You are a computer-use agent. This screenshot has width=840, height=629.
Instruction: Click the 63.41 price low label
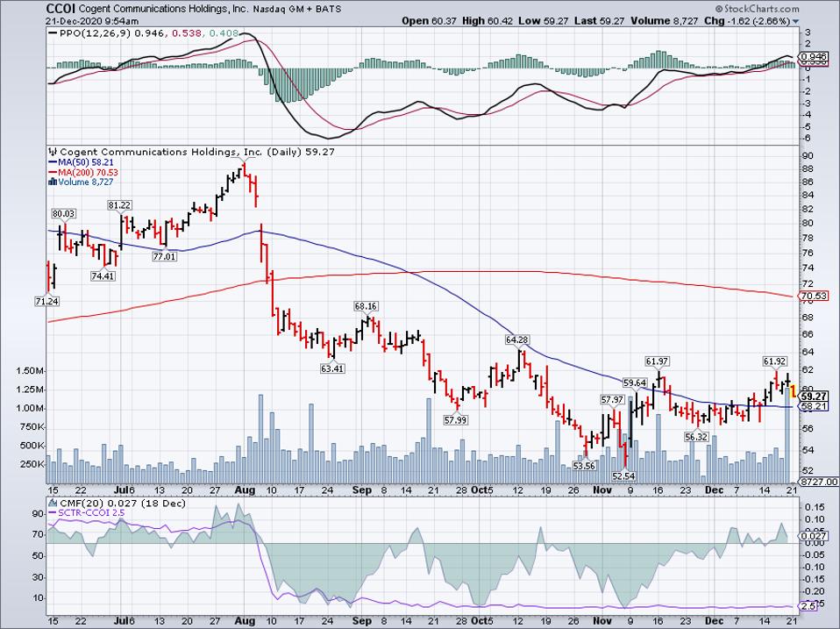point(332,368)
